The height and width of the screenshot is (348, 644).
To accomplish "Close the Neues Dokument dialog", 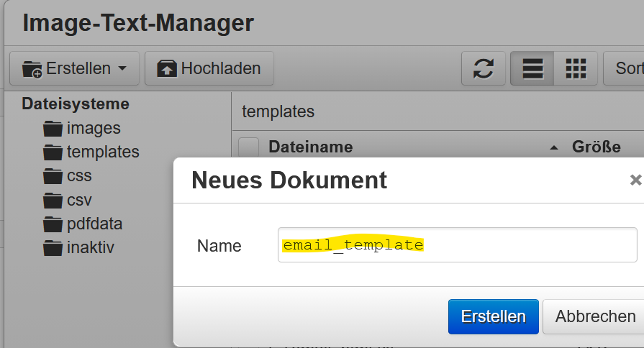I will [635, 180].
